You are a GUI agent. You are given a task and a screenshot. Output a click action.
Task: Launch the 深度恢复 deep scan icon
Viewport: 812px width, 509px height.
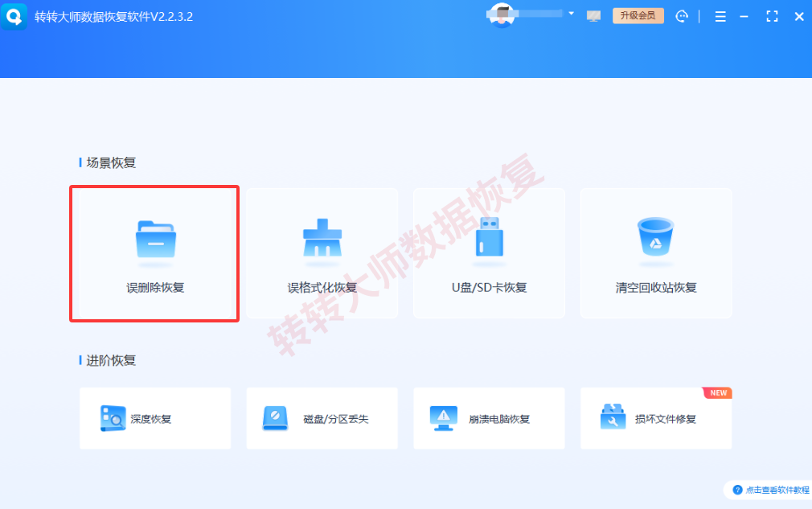click(113, 418)
